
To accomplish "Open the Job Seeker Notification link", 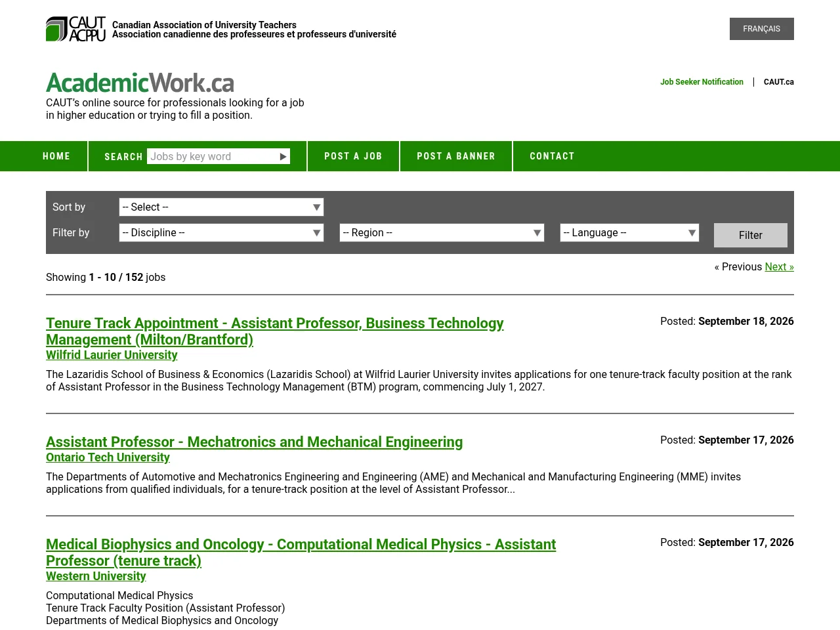I will pos(702,82).
